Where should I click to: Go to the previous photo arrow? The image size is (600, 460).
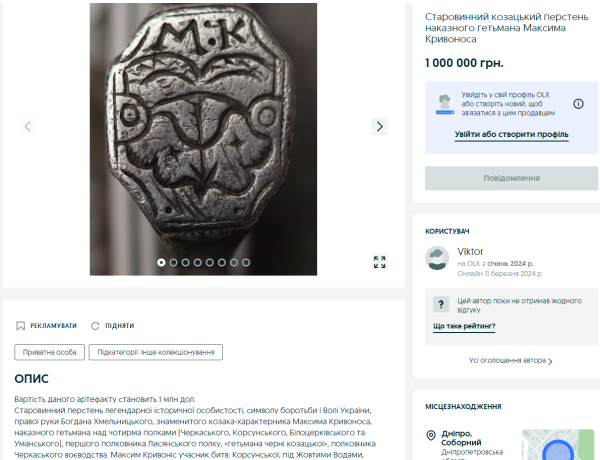28,126
